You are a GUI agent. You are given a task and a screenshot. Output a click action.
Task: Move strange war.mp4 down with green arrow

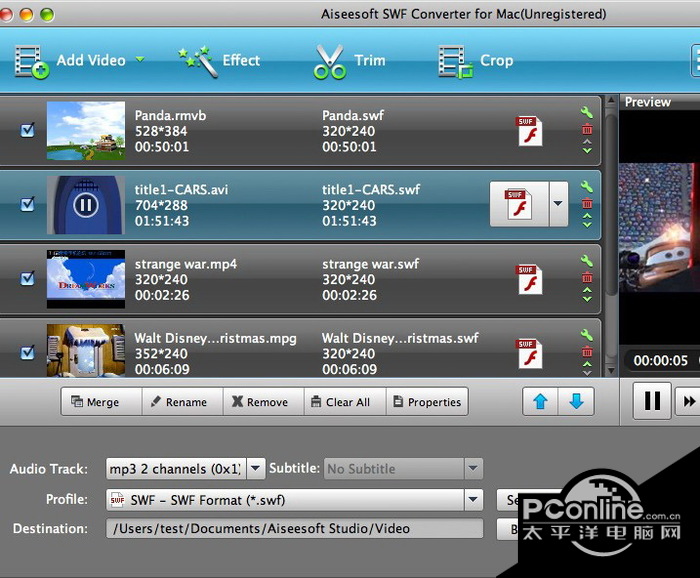coord(588,299)
